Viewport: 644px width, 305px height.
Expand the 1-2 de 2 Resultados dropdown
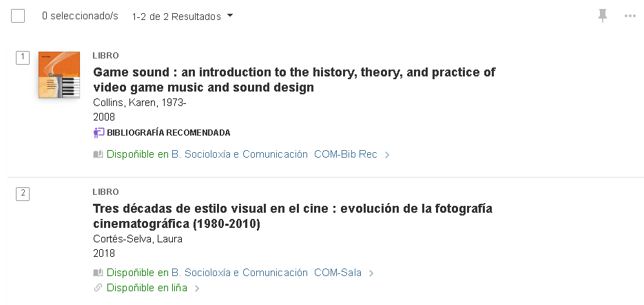pos(183,16)
